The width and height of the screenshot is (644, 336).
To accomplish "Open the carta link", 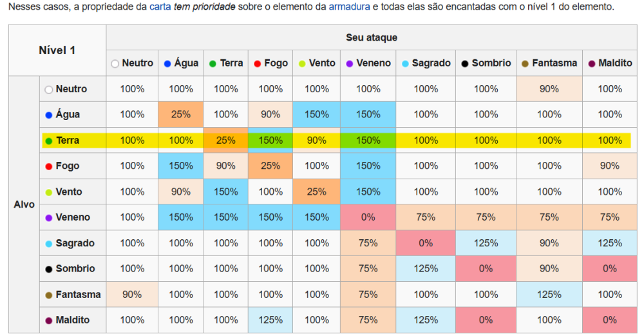I will pos(160,6).
